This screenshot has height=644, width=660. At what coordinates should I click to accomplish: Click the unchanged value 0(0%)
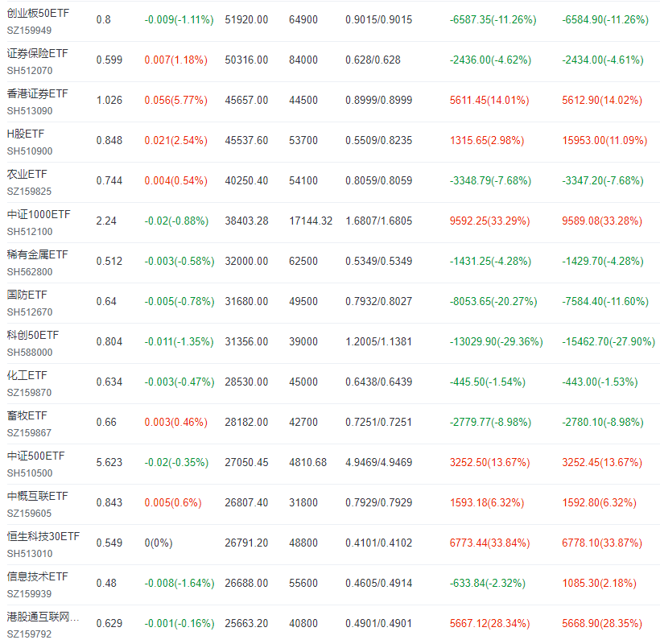(x=159, y=543)
